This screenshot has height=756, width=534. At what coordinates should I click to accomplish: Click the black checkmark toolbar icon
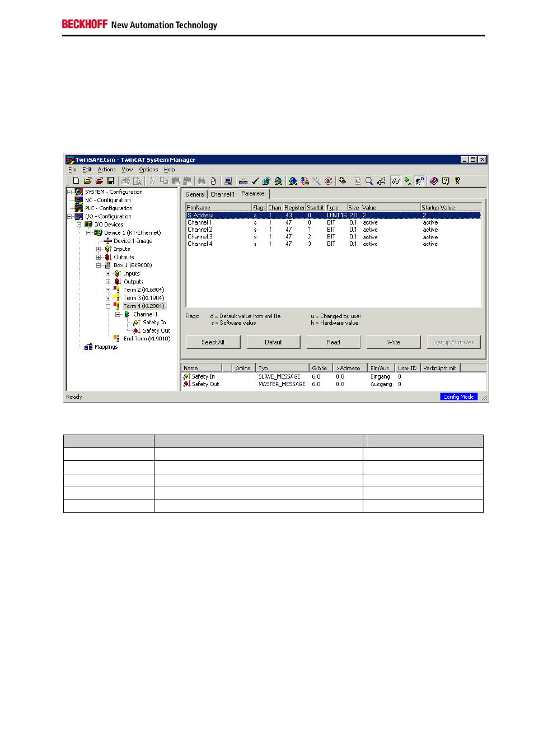pyautogui.click(x=255, y=181)
